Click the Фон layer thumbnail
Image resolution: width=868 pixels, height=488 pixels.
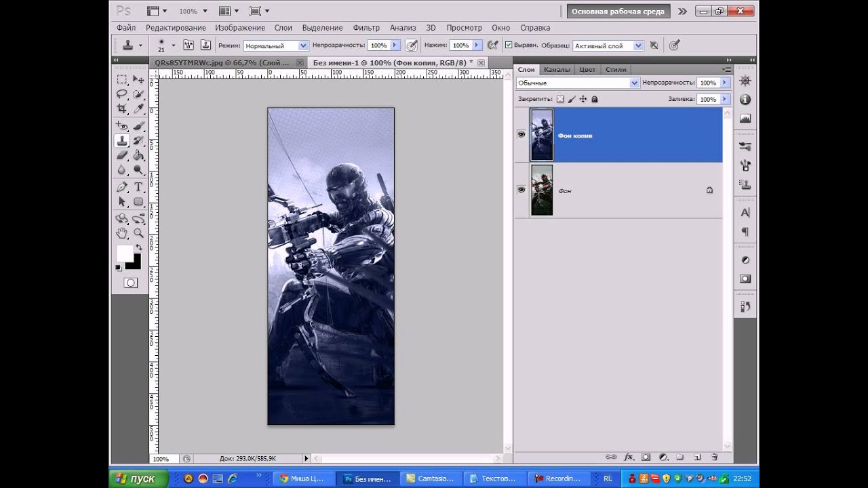pyautogui.click(x=542, y=190)
